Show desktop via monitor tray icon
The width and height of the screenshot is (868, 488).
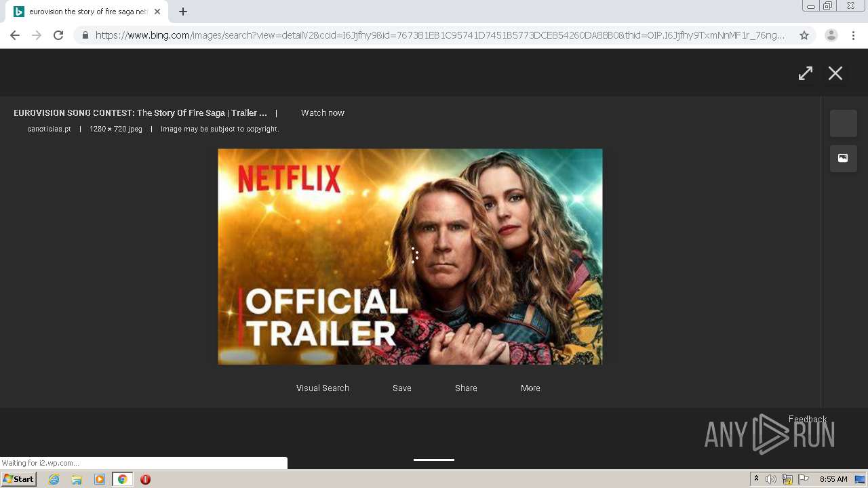[x=859, y=479]
